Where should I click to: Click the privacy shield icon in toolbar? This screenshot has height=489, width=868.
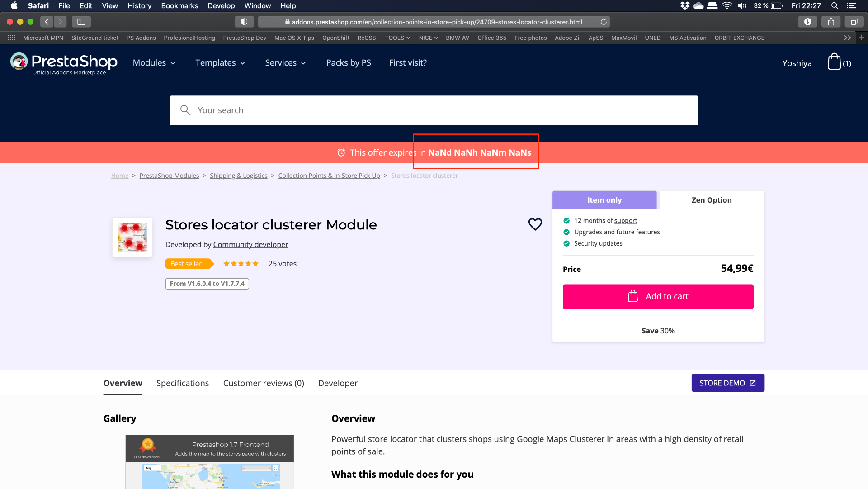click(244, 22)
